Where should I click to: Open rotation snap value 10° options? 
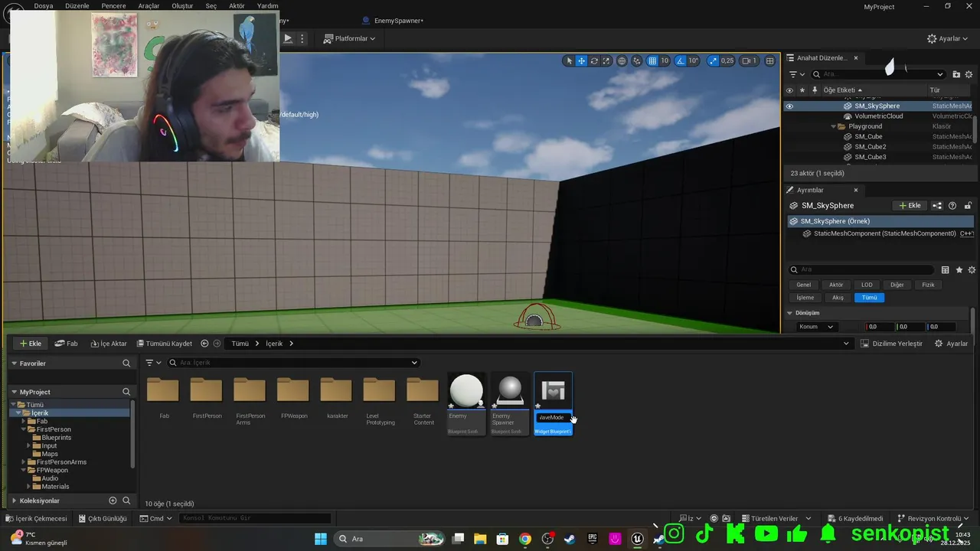(x=694, y=60)
